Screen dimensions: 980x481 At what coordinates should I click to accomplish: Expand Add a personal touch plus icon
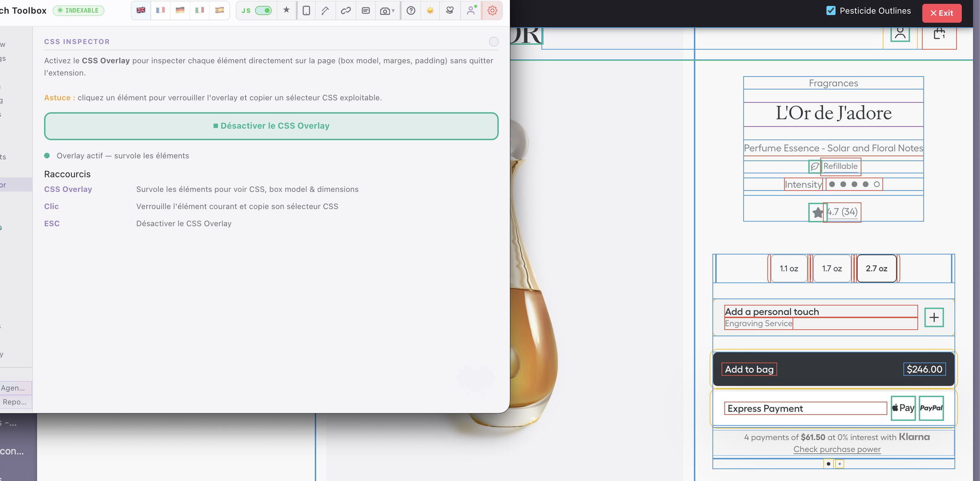(934, 317)
